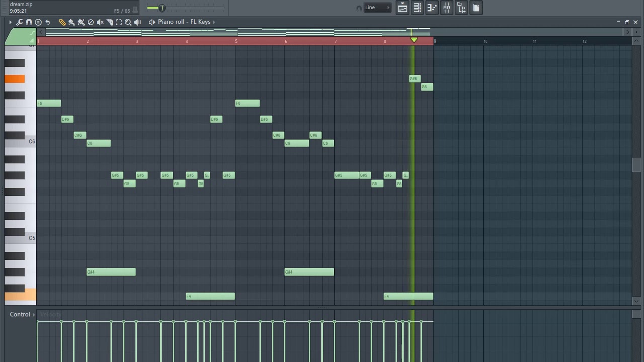Select the second F6 note at bar 5

tap(248, 103)
